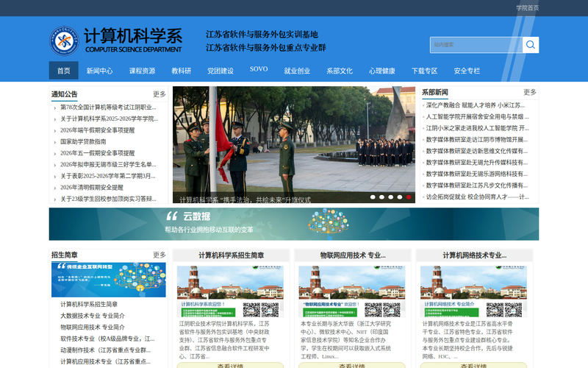Select 首页 navigation tab
The height and width of the screenshot is (368, 588).
[64, 71]
